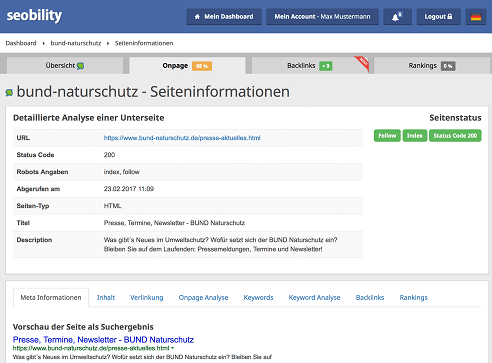Click the German flag language selector

(476, 17)
